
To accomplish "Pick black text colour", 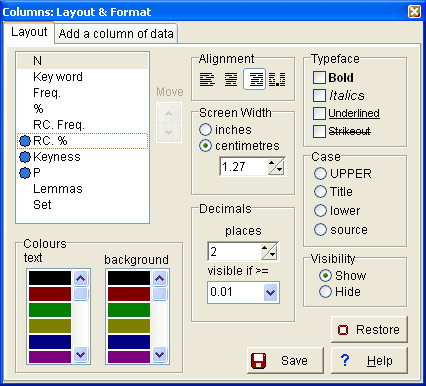I will click(50, 278).
